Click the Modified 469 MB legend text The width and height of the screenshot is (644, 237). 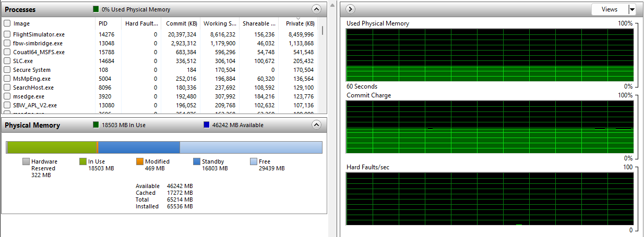click(x=157, y=165)
